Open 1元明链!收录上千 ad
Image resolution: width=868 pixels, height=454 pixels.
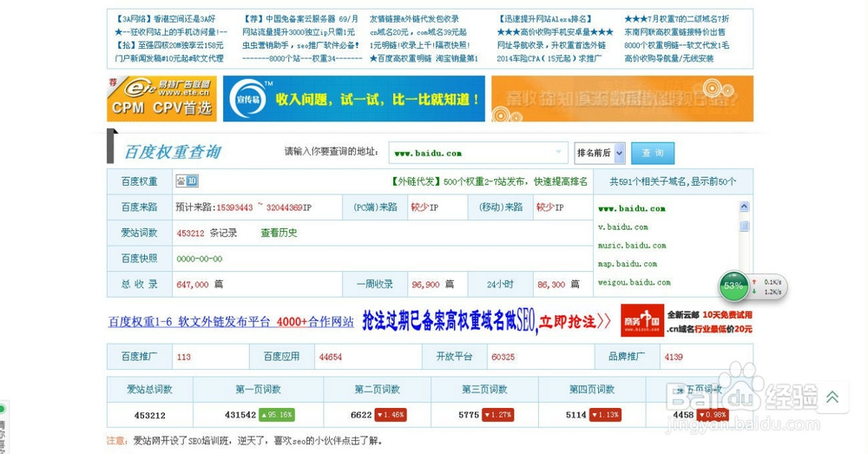pyautogui.click(x=419, y=45)
